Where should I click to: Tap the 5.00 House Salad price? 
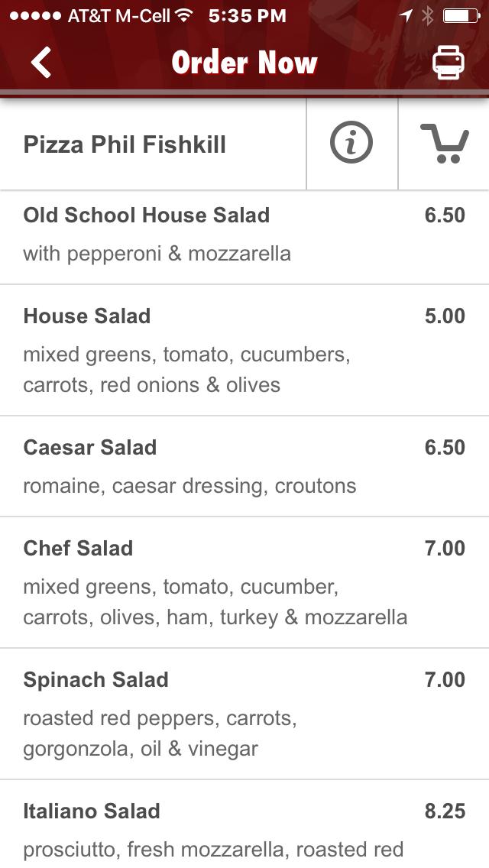pyautogui.click(x=445, y=316)
